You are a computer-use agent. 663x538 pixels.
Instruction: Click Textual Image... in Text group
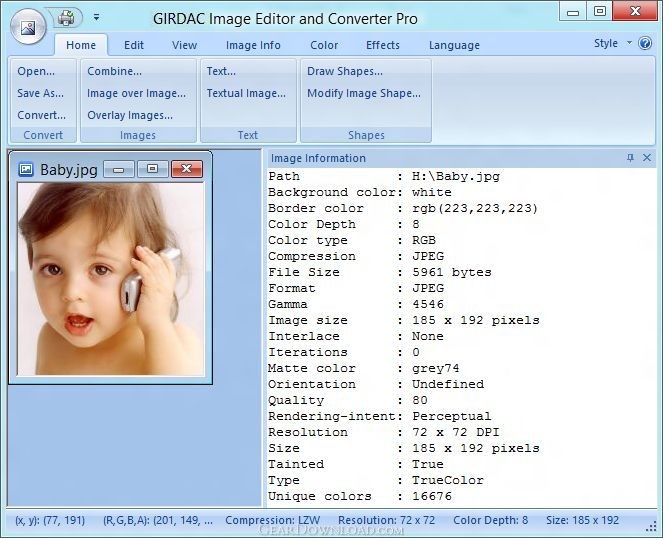246,93
